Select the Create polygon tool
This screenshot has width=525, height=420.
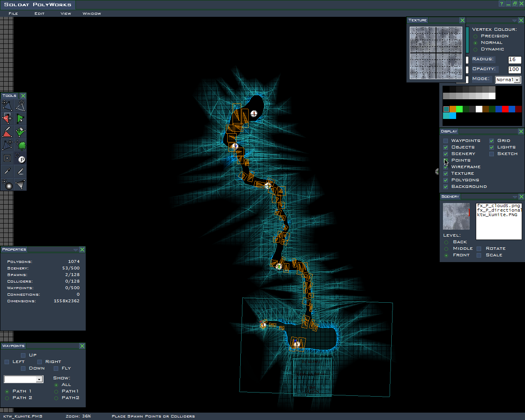(x=20, y=106)
